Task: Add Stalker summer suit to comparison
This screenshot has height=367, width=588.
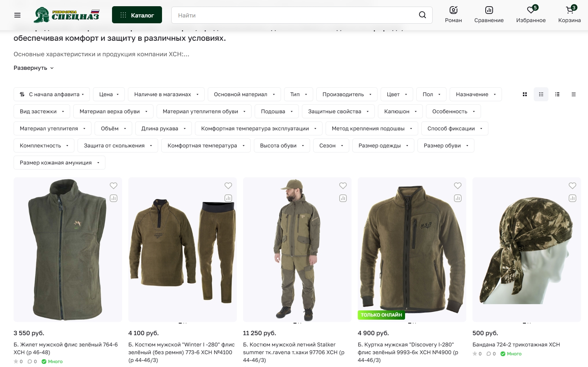Action: (343, 198)
